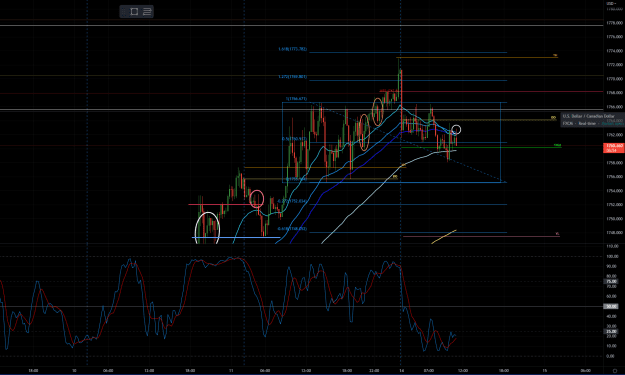
Task: Click the 1772.000 price axis label
Action: coord(614,65)
